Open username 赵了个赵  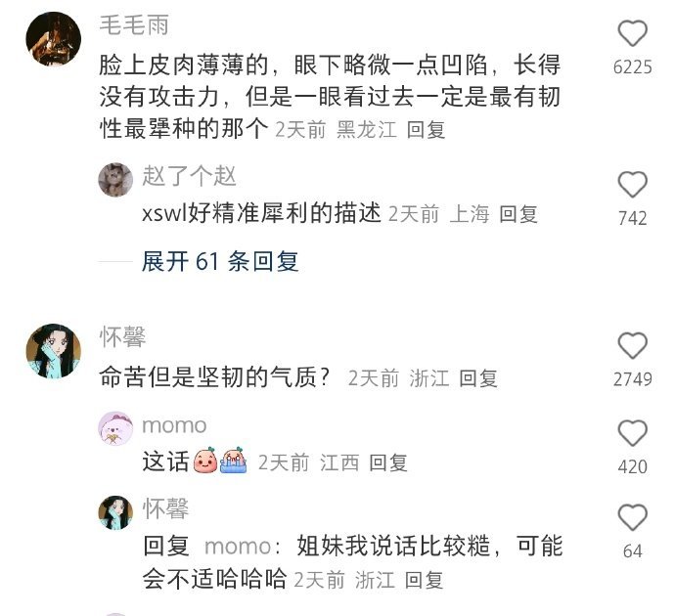(189, 176)
